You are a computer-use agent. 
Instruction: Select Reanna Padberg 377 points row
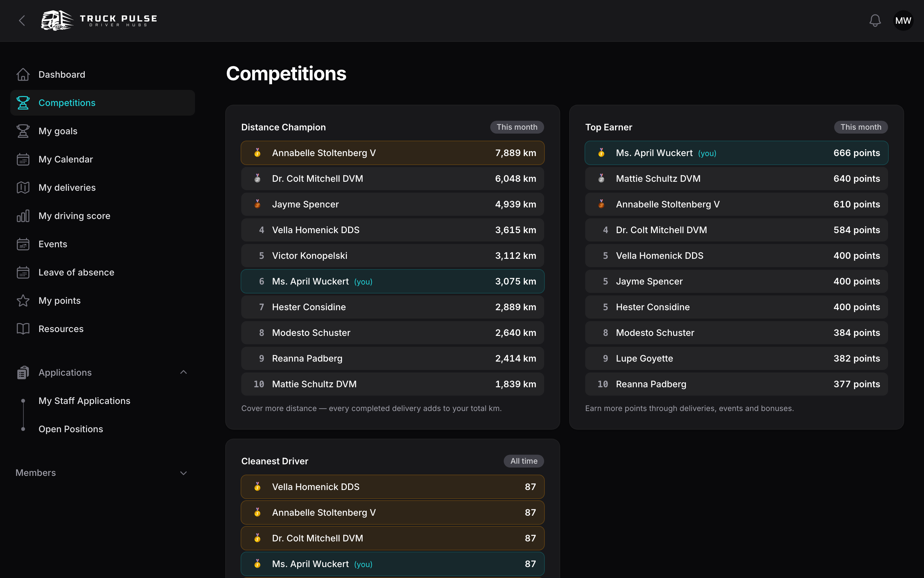pyautogui.click(x=737, y=384)
